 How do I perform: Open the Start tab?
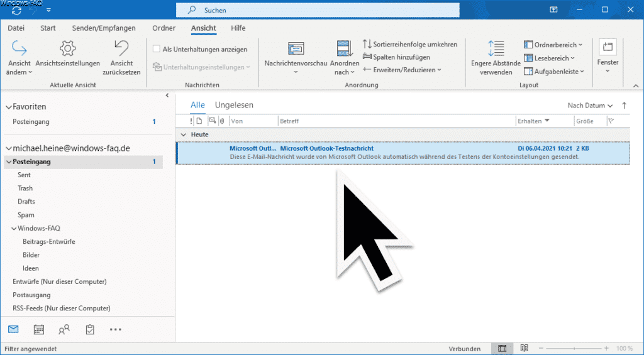[x=48, y=28]
